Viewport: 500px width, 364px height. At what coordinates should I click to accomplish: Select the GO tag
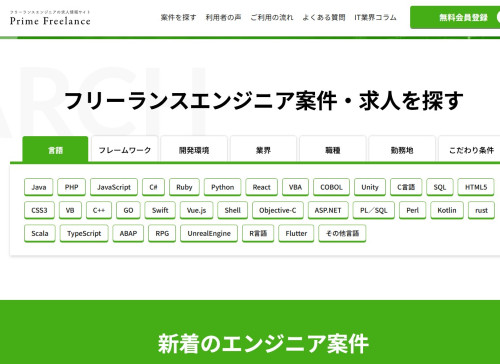[128, 210]
